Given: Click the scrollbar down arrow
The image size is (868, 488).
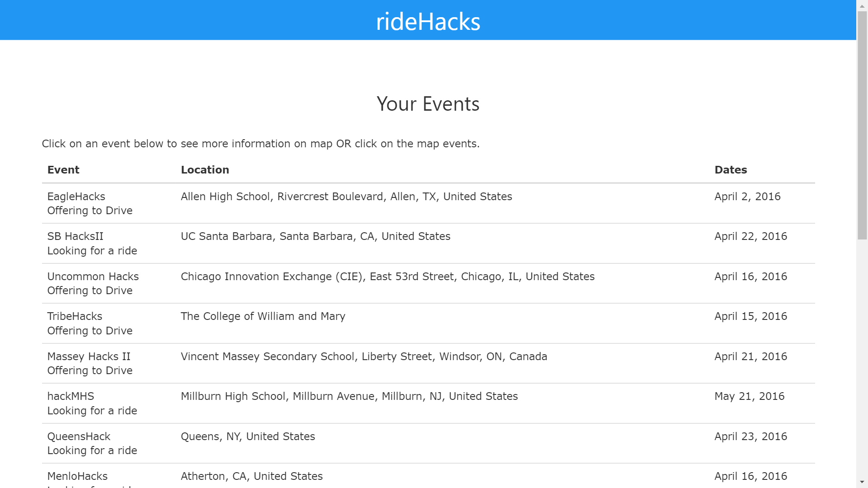Looking at the screenshot, I should coord(862,483).
